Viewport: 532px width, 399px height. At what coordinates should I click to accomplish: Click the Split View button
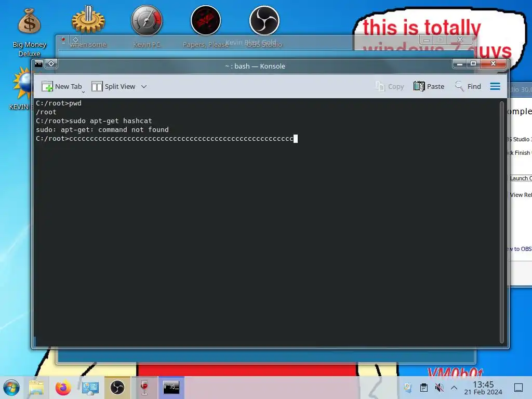(x=113, y=87)
